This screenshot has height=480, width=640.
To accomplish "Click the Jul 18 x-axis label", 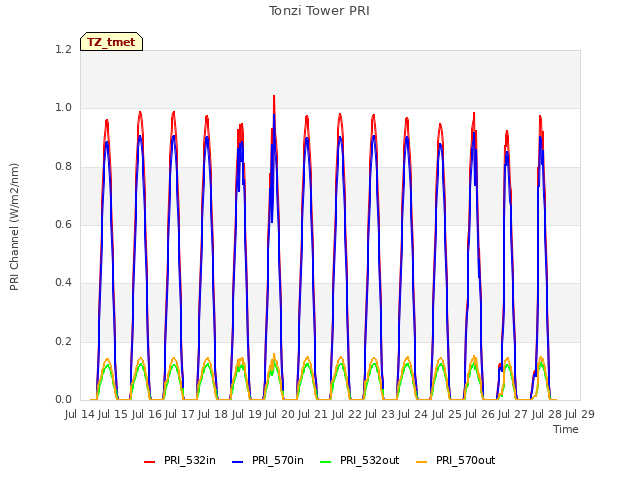I will pos(213,414).
